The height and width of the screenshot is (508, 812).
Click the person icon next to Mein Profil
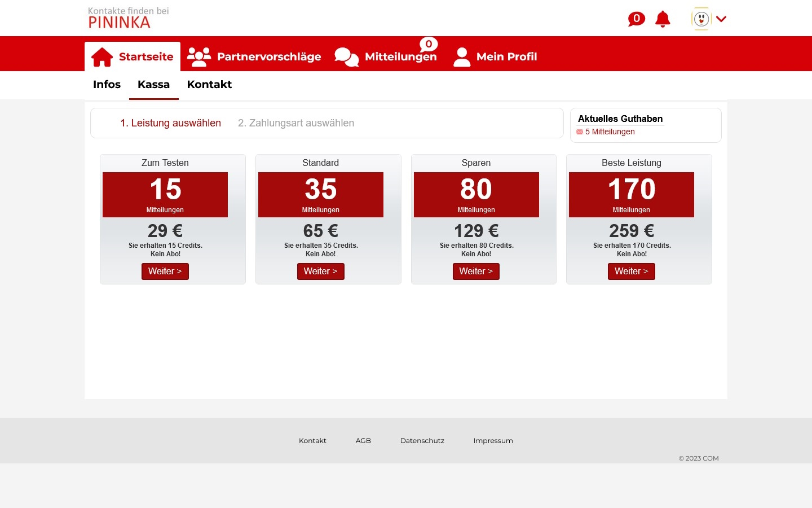point(462,56)
